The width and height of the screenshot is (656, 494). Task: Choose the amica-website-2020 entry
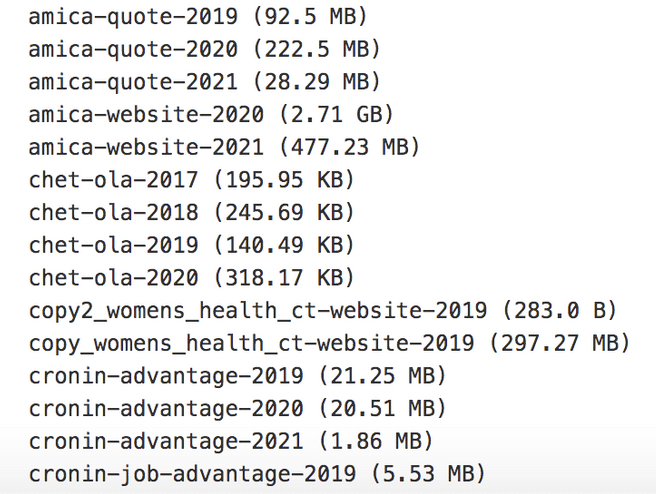coord(211,115)
